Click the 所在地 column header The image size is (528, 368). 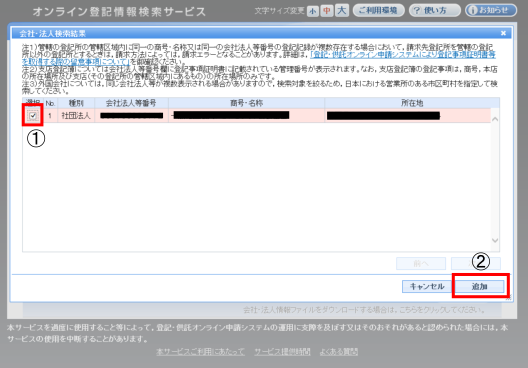(x=412, y=103)
